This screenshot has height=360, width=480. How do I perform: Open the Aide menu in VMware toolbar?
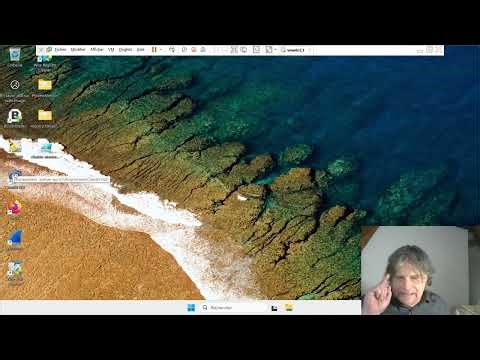[x=141, y=50]
